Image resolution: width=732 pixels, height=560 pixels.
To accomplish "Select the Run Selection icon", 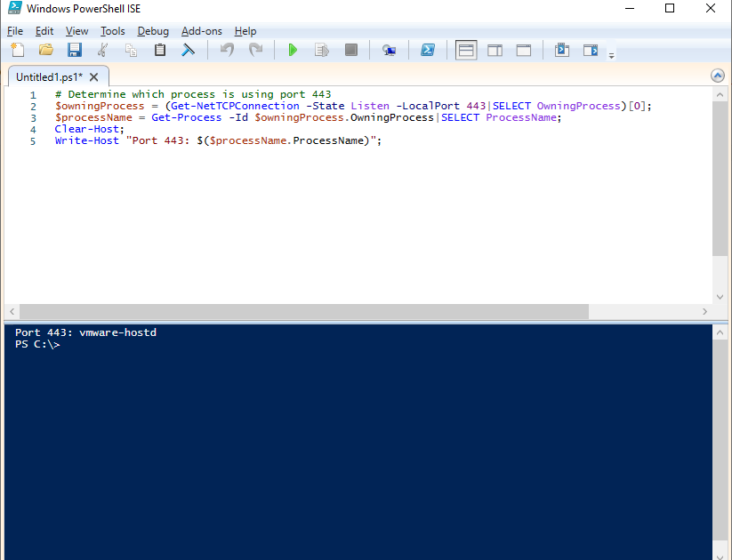I will (x=321, y=50).
